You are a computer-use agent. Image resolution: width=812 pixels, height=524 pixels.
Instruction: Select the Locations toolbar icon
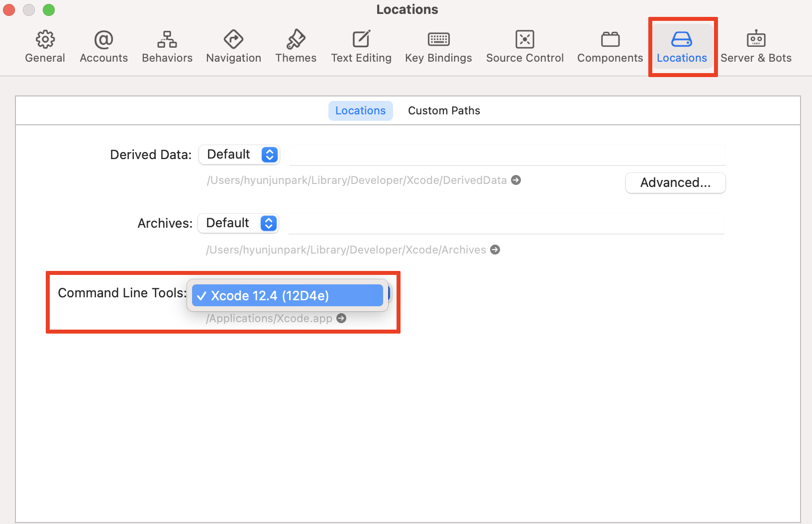click(682, 47)
